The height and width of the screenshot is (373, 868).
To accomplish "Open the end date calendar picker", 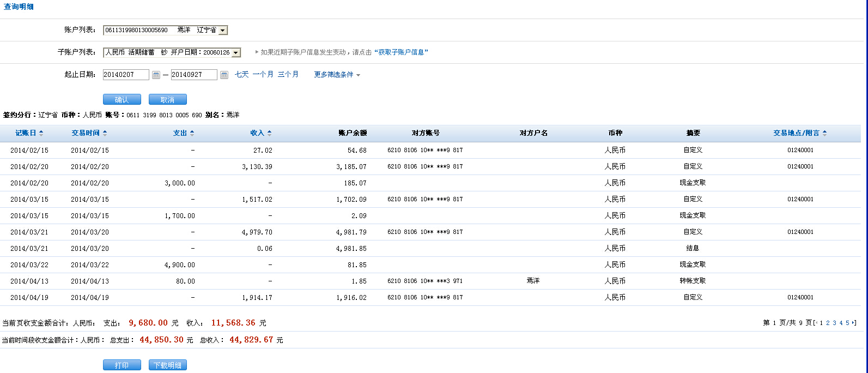I will tap(224, 75).
